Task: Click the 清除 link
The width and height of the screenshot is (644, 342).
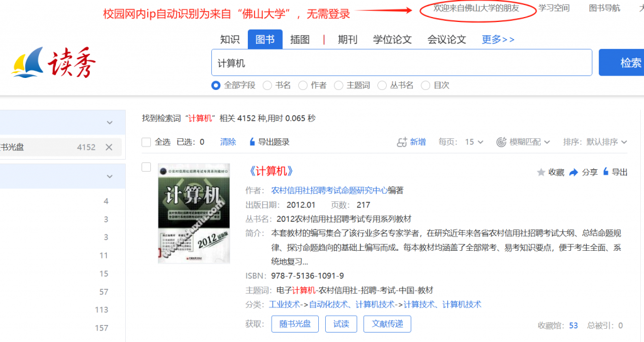Action: pyautogui.click(x=228, y=142)
